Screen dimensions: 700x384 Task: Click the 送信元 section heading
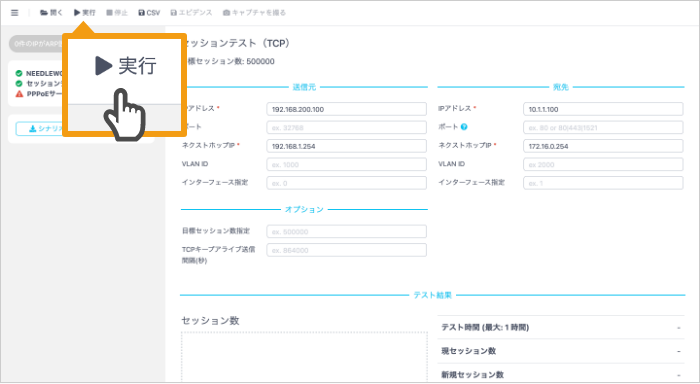click(304, 87)
